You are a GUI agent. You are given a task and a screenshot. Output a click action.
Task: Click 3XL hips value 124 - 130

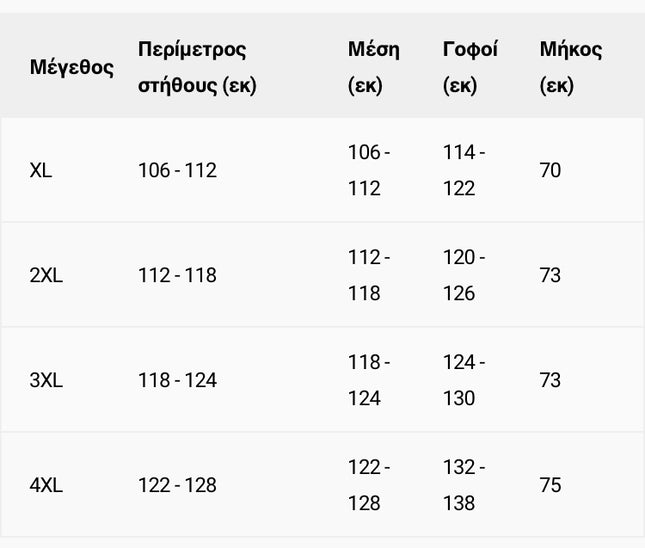point(463,381)
